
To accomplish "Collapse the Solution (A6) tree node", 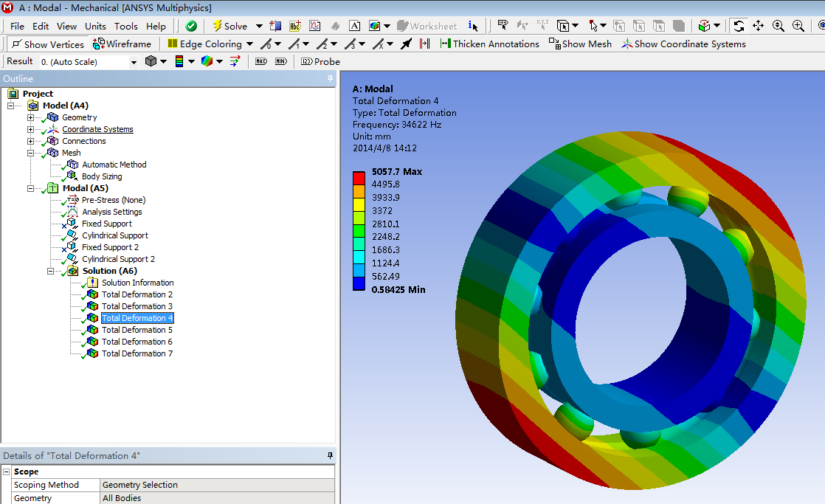I will point(51,271).
